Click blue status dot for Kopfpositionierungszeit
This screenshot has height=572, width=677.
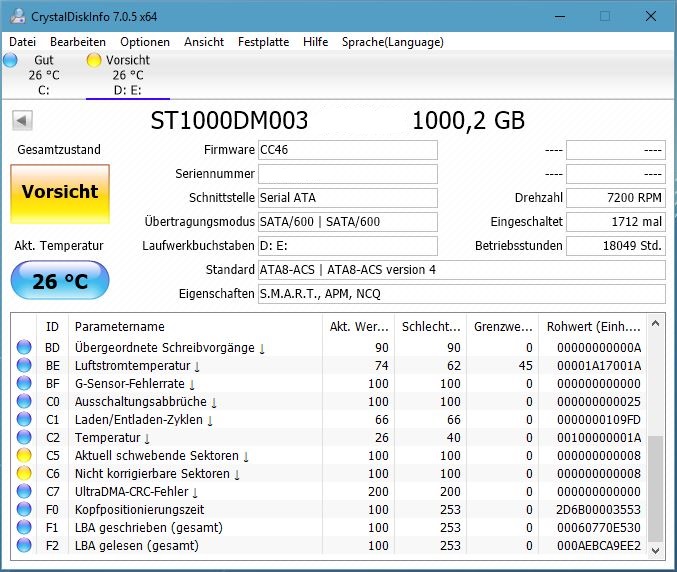24,509
